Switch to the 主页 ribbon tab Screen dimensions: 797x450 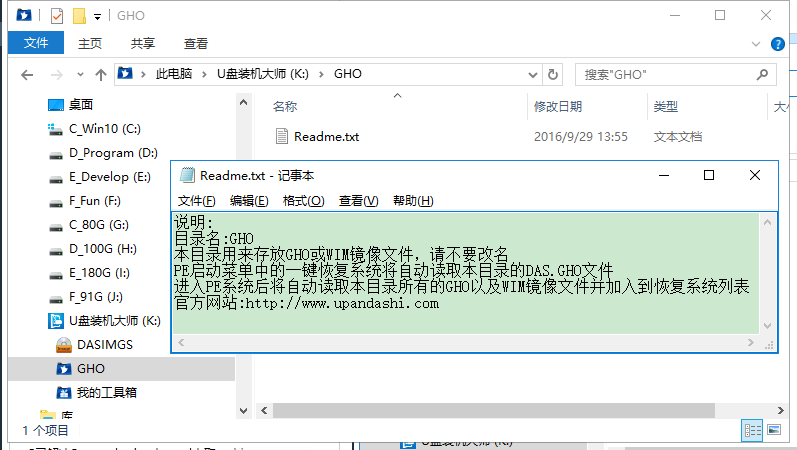click(x=90, y=44)
